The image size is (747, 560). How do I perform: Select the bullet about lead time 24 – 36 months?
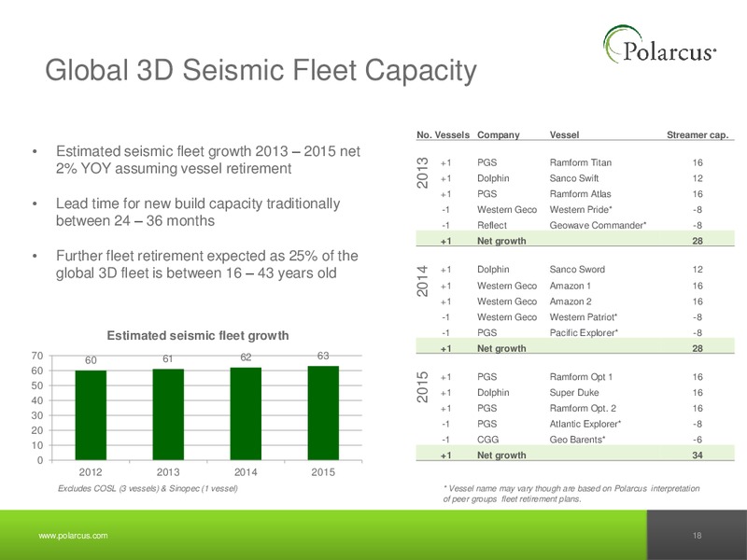[x=198, y=212]
